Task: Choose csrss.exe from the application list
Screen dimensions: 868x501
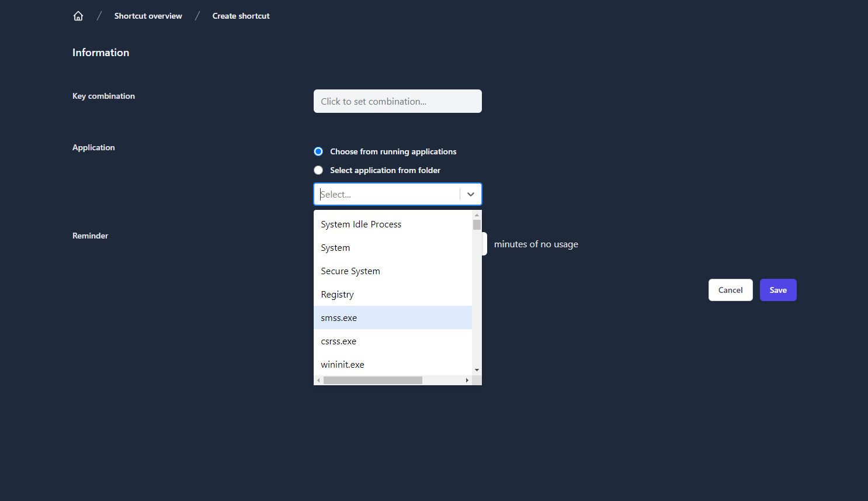Action: point(393,341)
